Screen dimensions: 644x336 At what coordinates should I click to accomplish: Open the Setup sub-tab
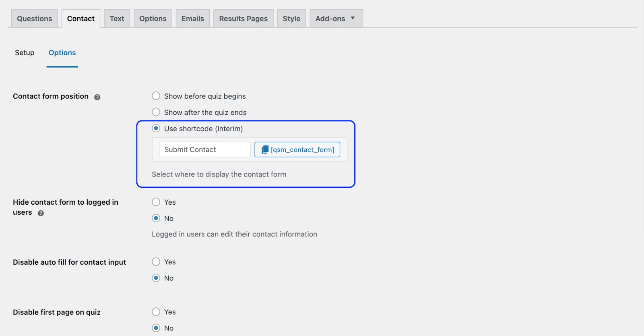(25, 53)
